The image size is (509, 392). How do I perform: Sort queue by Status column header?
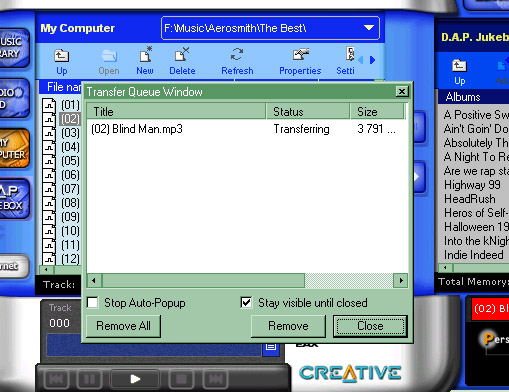pos(308,111)
